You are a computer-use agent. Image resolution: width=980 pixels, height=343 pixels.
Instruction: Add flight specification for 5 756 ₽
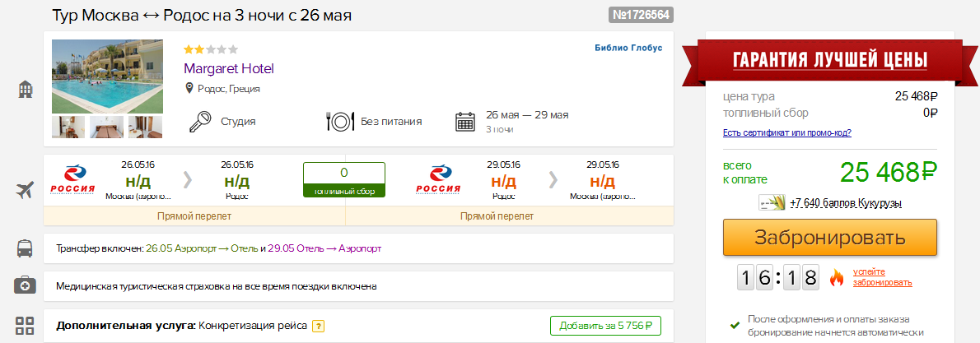[x=605, y=326]
